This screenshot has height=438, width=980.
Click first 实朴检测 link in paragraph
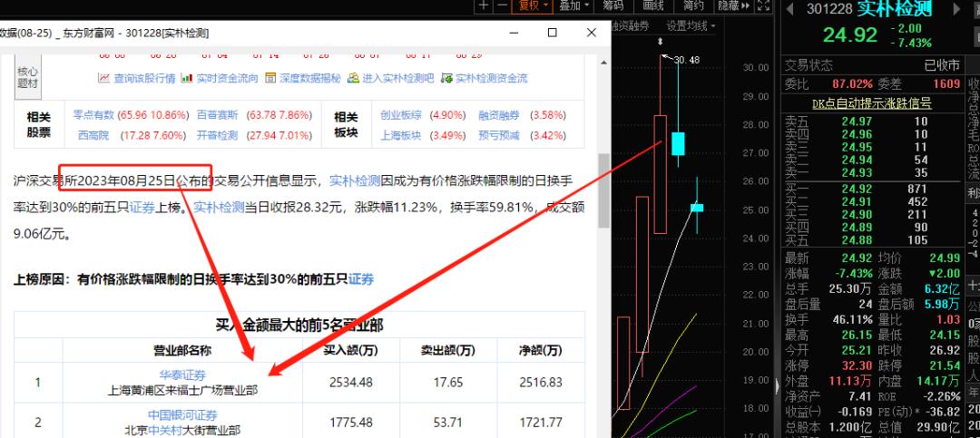click(x=355, y=181)
